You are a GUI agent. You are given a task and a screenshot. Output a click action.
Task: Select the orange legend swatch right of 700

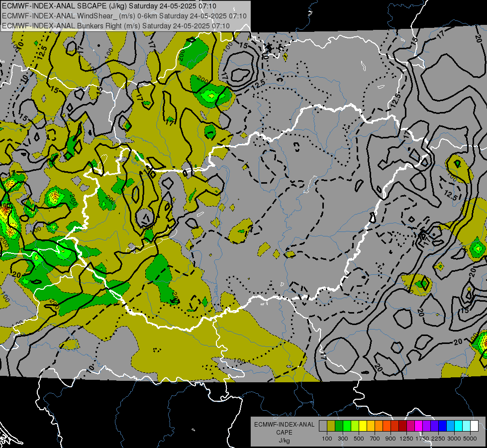379,426
